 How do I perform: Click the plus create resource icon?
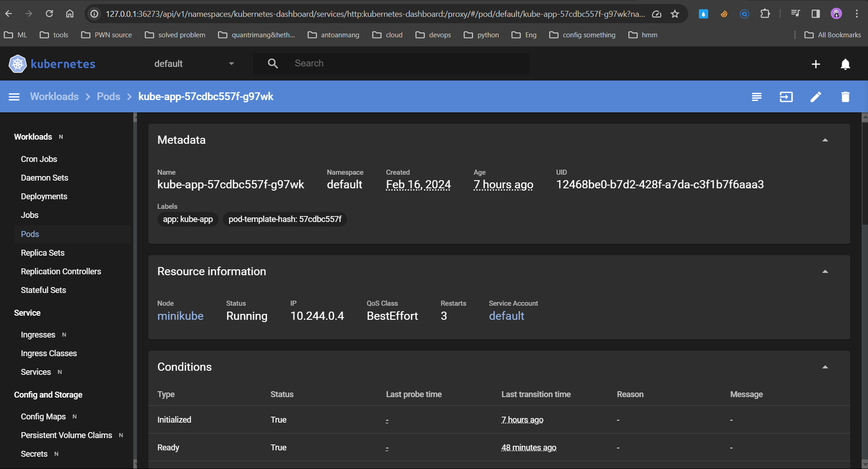[816, 64]
